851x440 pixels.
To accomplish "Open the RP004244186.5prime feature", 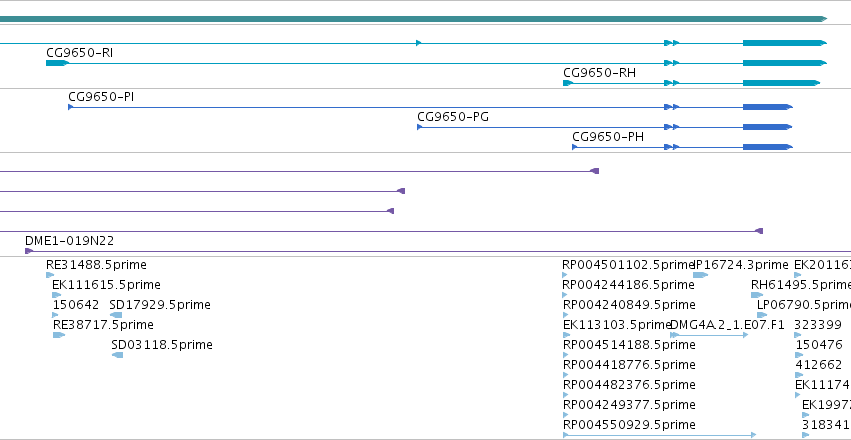I will coord(628,285).
